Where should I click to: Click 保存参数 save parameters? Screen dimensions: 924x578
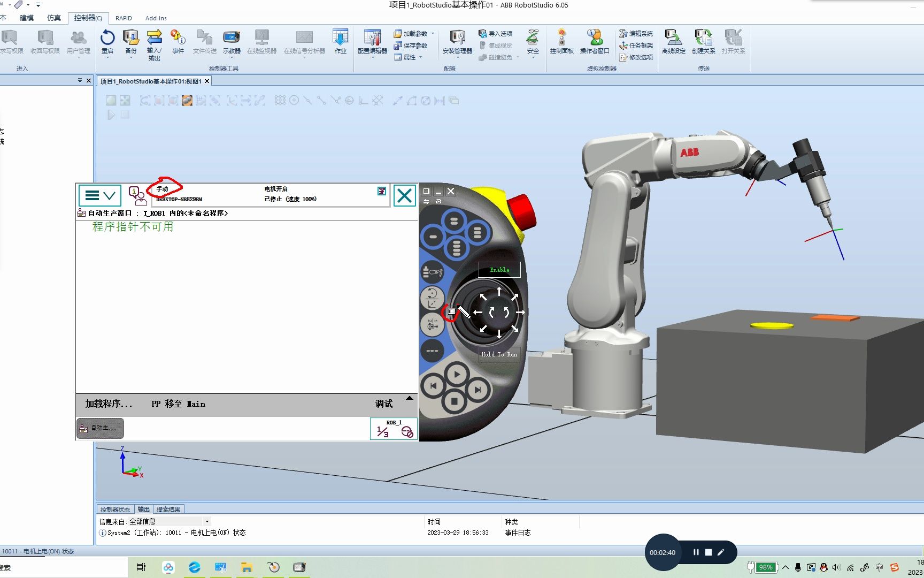(411, 45)
